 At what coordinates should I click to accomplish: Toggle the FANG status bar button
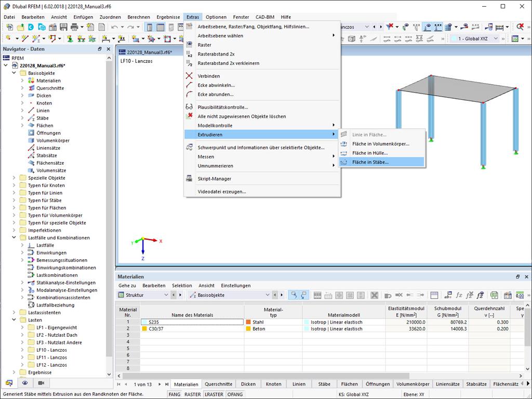point(175,394)
